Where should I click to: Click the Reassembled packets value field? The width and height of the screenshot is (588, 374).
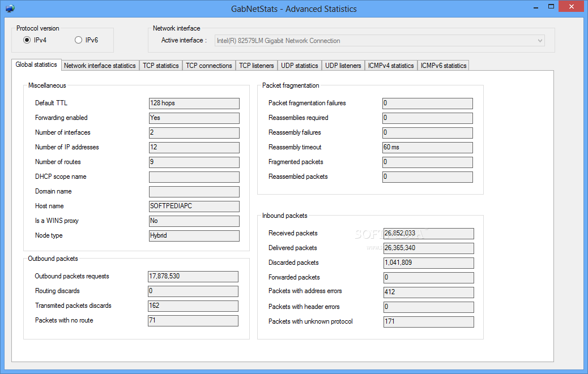tap(428, 177)
